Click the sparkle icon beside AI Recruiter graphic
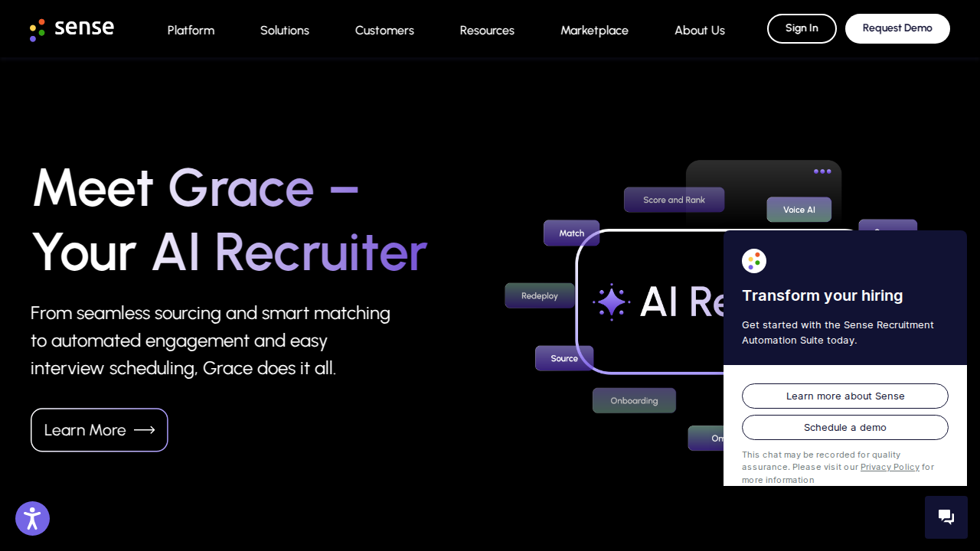The image size is (980, 551). 612,302
